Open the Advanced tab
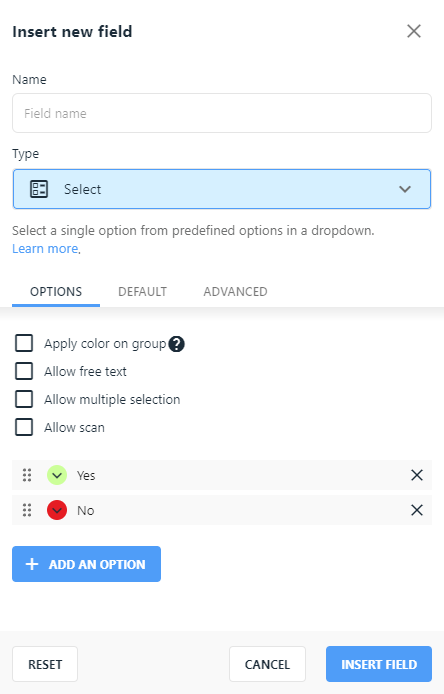444x694 pixels. (x=236, y=292)
